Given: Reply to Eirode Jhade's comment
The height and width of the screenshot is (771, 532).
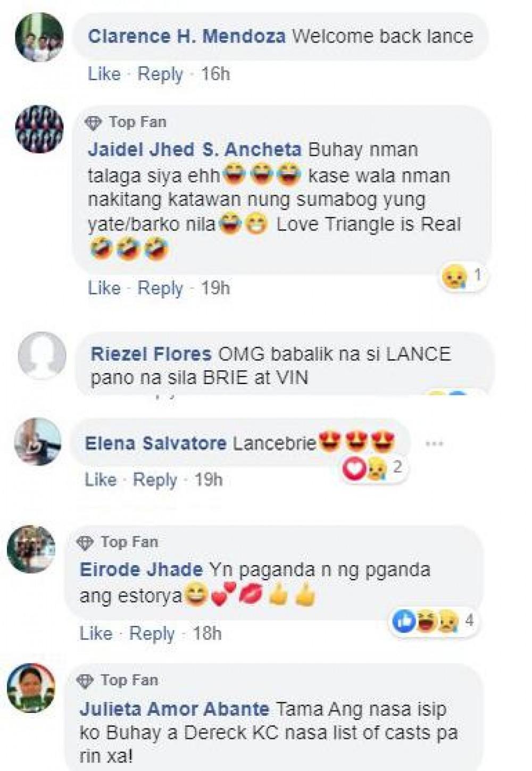Looking at the screenshot, I should pyautogui.click(x=152, y=633).
